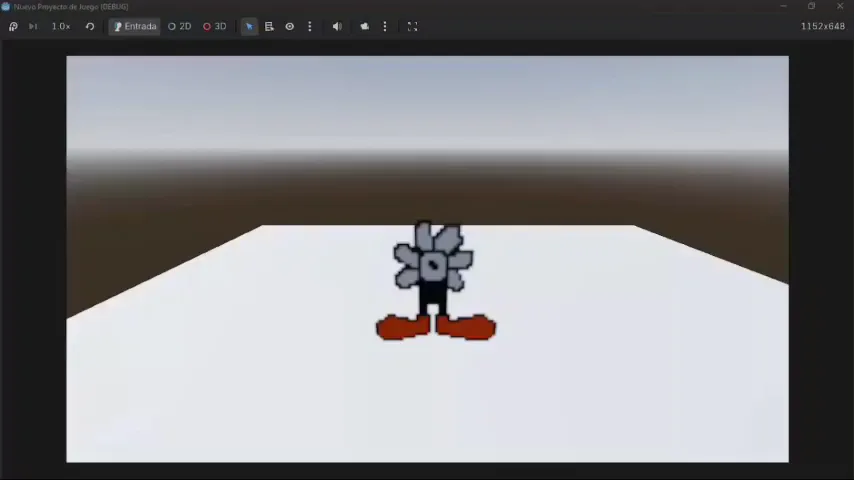
Task: Open the 1.0x game speed dropdown
Action: (x=61, y=26)
